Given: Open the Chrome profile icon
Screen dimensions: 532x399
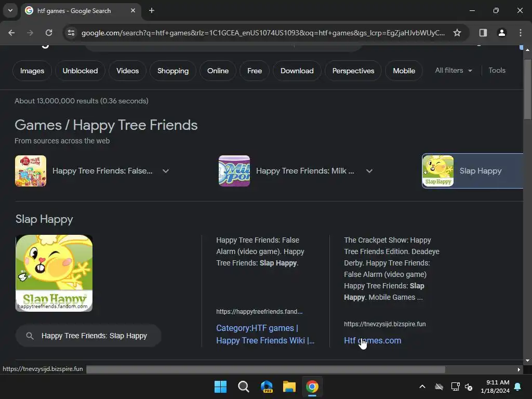Looking at the screenshot, I should 501,33.
